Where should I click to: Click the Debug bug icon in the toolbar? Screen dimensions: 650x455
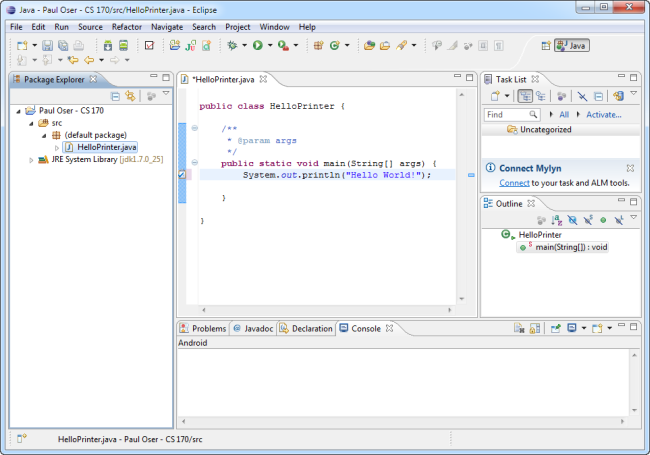pyautogui.click(x=231, y=46)
